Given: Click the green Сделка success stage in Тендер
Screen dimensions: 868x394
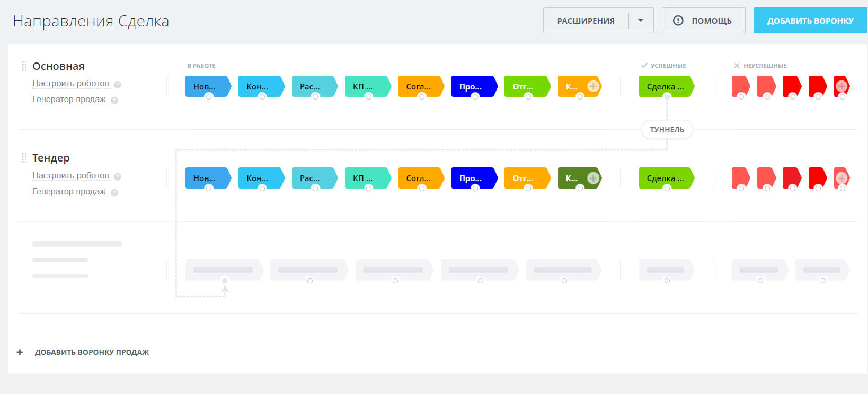Looking at the screenshot, I should (x=665, y=178).
